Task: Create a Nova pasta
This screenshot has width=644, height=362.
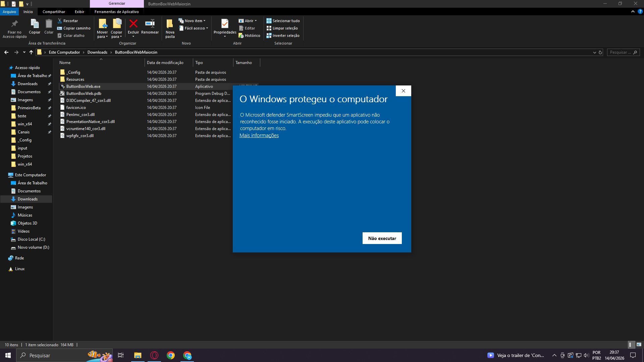Action: click(170, 28)
